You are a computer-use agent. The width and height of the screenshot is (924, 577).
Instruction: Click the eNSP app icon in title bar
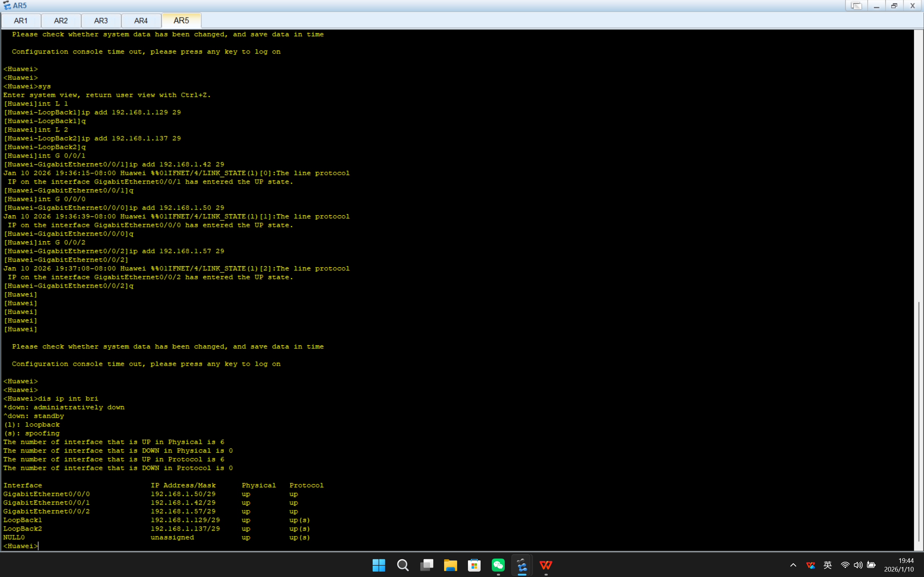click(x=6, y=5)
